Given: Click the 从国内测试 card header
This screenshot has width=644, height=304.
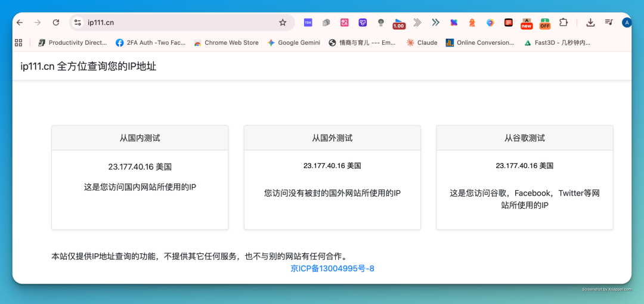Looking at the screenshot, I should (x=140, y=138).
